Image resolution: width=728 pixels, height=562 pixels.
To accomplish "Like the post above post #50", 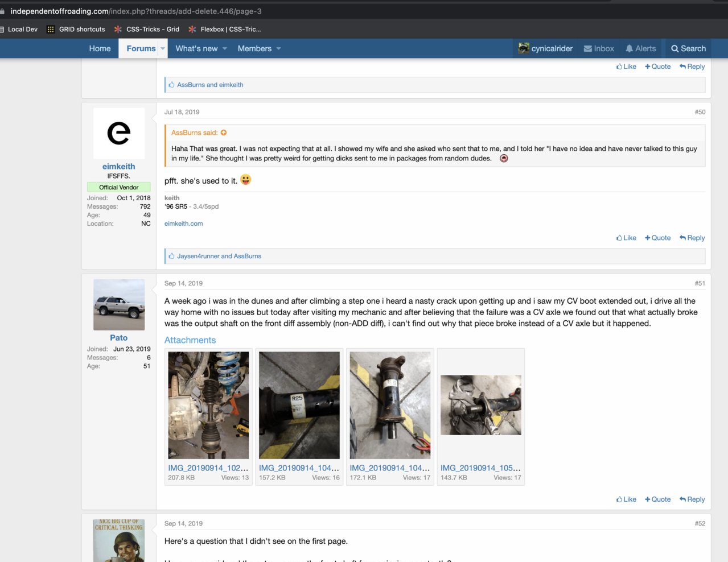I will 626,67.
